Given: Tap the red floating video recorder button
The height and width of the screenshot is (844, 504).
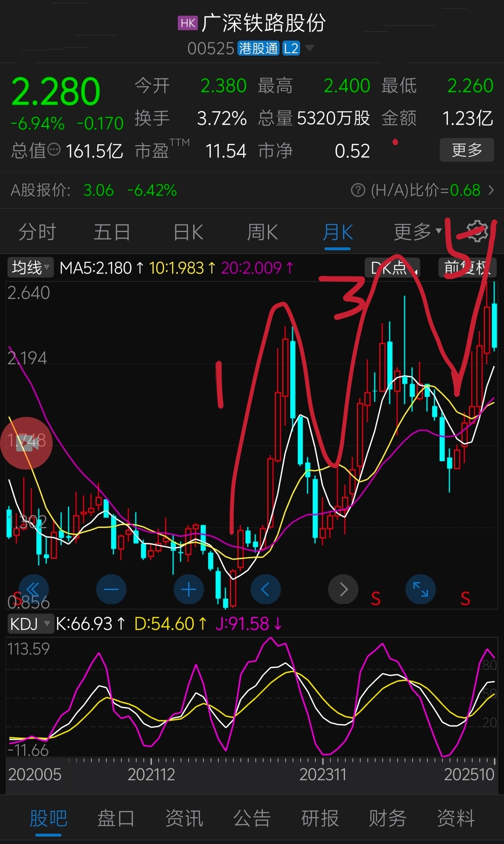Looking at the screenshot, I should pyautogui.click(x=27, y=443).
